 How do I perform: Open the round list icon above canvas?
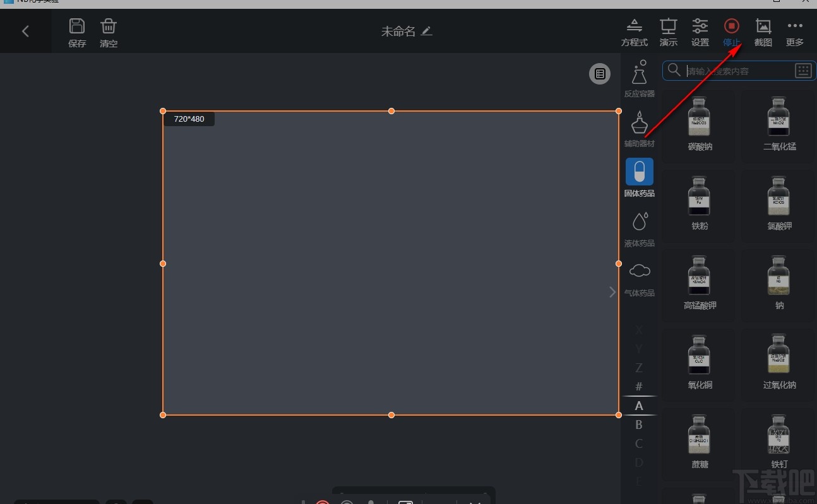[x=600, y=74]
